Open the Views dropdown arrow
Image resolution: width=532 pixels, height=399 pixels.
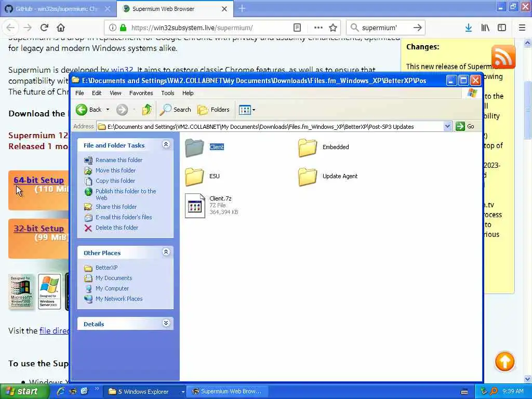(x=254, y=110)
